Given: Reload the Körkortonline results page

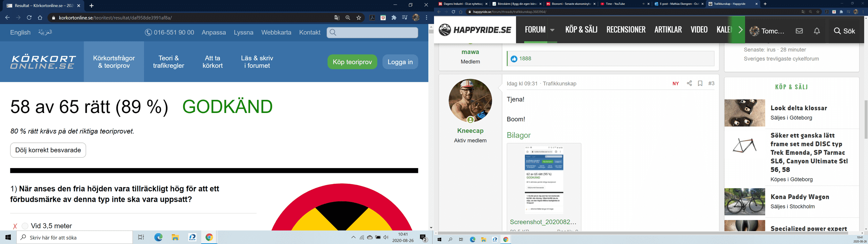Looking at the screenshot, I should 29,18.
